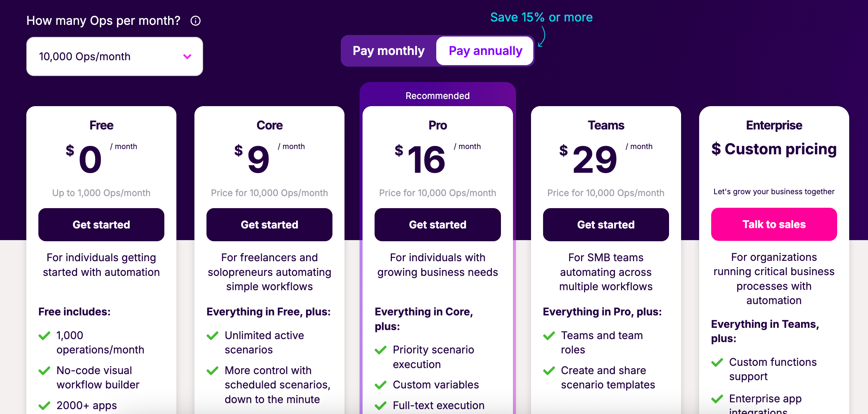
Task: Click the Save 15% or more label
Action: (541, 17)
